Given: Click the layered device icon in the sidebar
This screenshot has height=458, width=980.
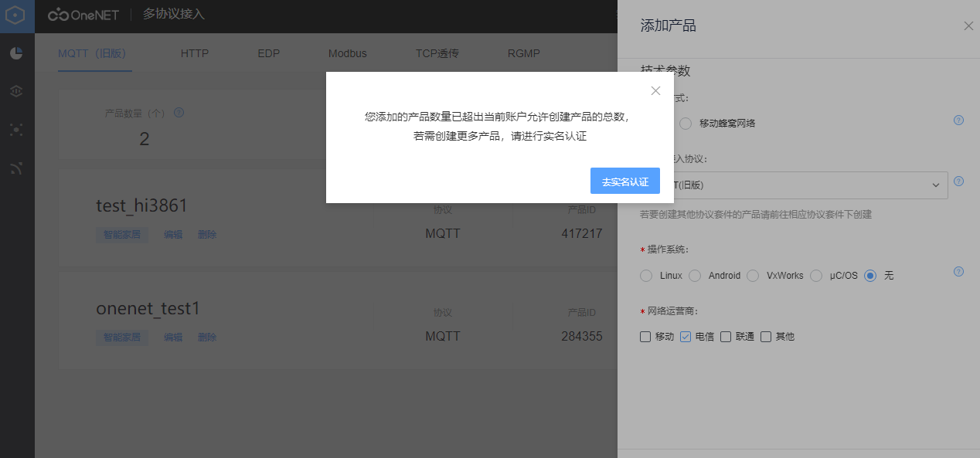Looking at the screenshot, I should [15, 91].
